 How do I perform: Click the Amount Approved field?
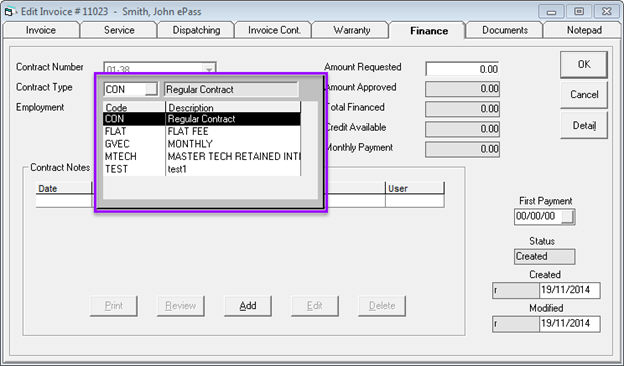(462, 89)
